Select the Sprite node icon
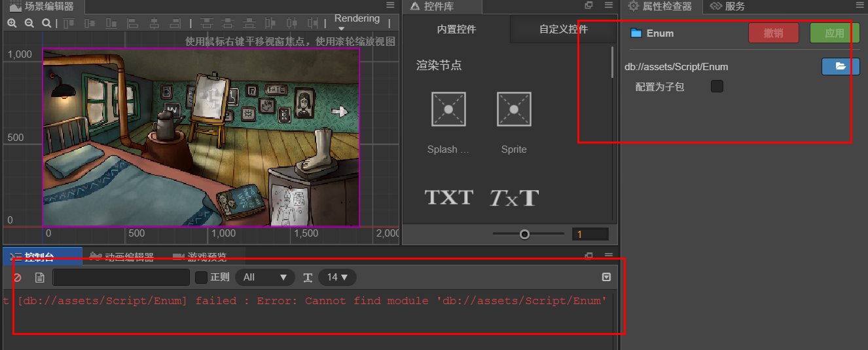Viewport: 868px width, 350px height. (x=514, y=109)
